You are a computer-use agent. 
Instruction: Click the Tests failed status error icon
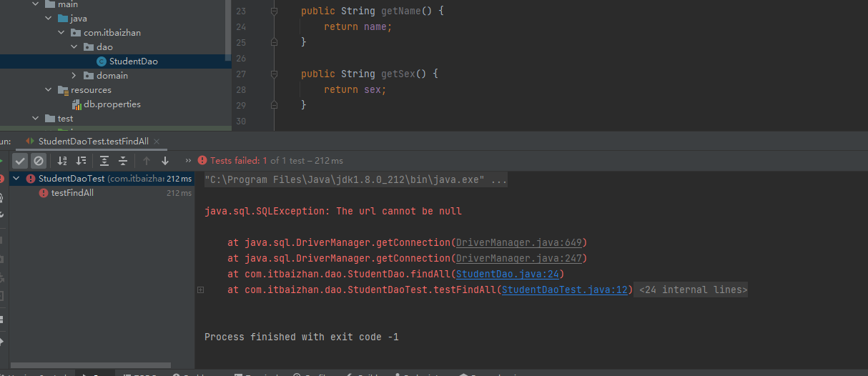pyautogui.click(x=202, y=161)
